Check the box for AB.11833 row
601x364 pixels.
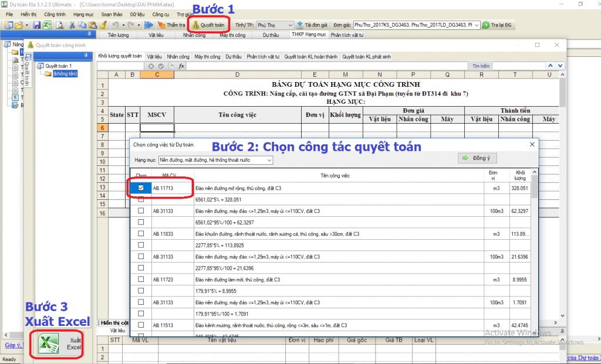point(141,233)
